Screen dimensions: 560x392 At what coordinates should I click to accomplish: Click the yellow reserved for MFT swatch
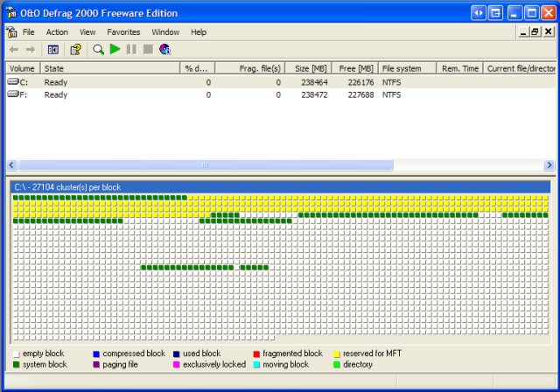(337, 353)
